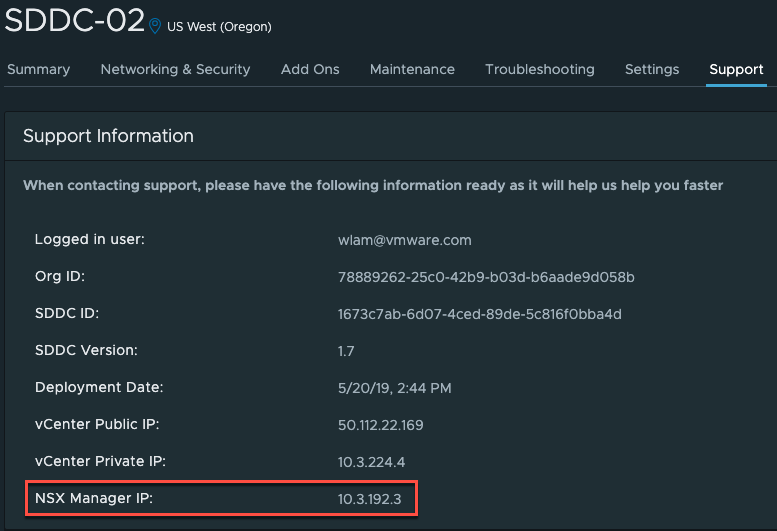
Task: Click the Org ID value
Action: point(486,277)
